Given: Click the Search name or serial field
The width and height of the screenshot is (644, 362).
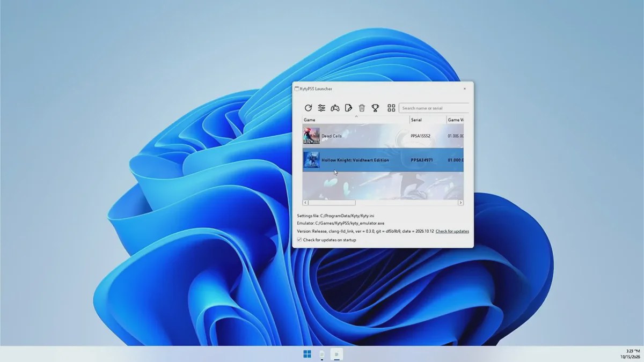Looking at the screenshot, I should point(434,108).
